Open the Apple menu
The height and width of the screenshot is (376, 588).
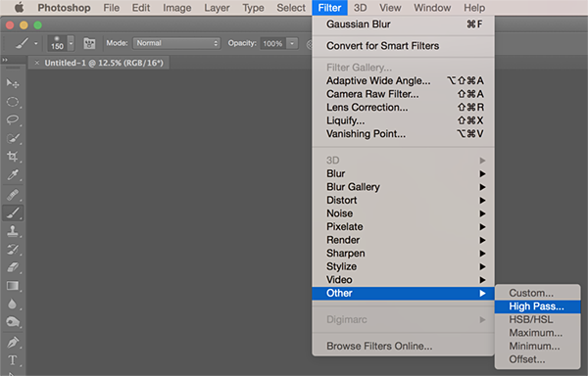coord(20,8)
